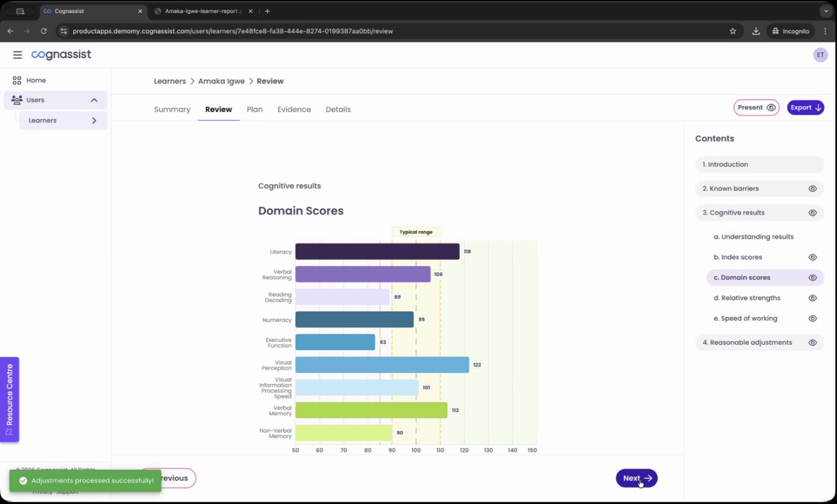Click the Next button
Screen dimensions: 837x504
636,478
